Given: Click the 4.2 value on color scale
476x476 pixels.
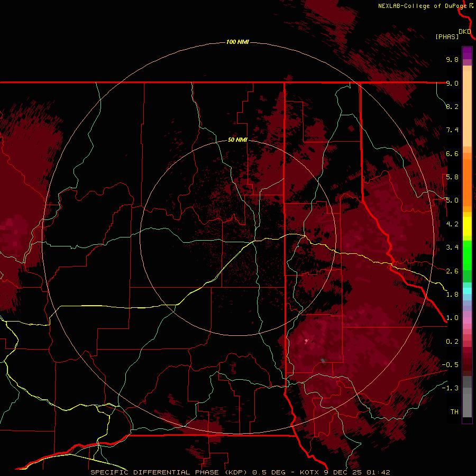Looking at the screenshot, I should (452, 224).
